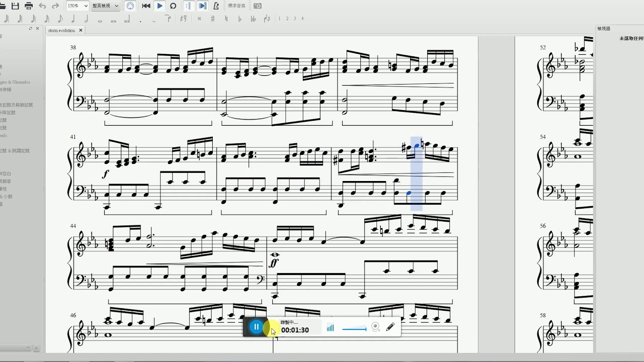644x362 pixels.
Task: Switch to voice 1
Action: click(279, 19)
